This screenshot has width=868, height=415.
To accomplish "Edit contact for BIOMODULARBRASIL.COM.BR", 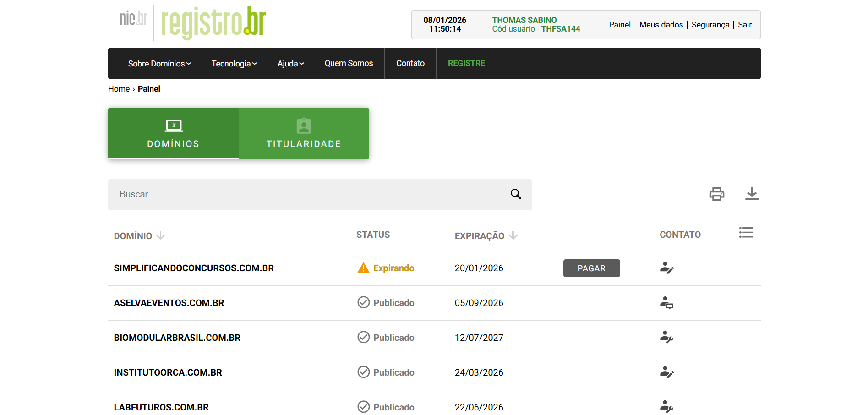I will (x=666, y=338).
